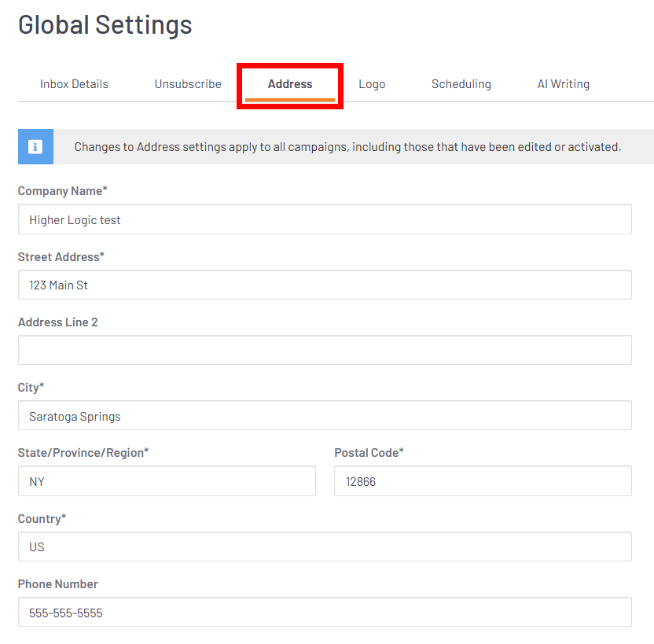The width and height of the screenshot is (654, 644).
Task: Click the Address settings info message text
Action: click(x=347, y=147)
